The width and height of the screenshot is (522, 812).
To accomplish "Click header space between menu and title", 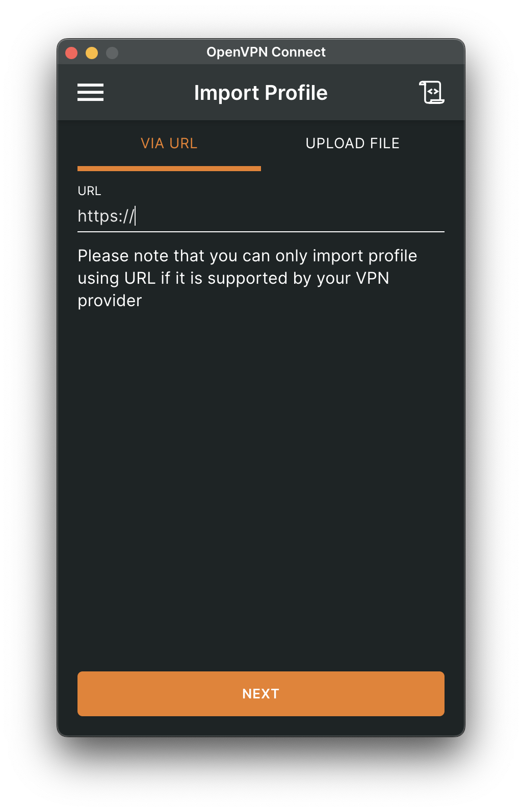I will (149, 93).
